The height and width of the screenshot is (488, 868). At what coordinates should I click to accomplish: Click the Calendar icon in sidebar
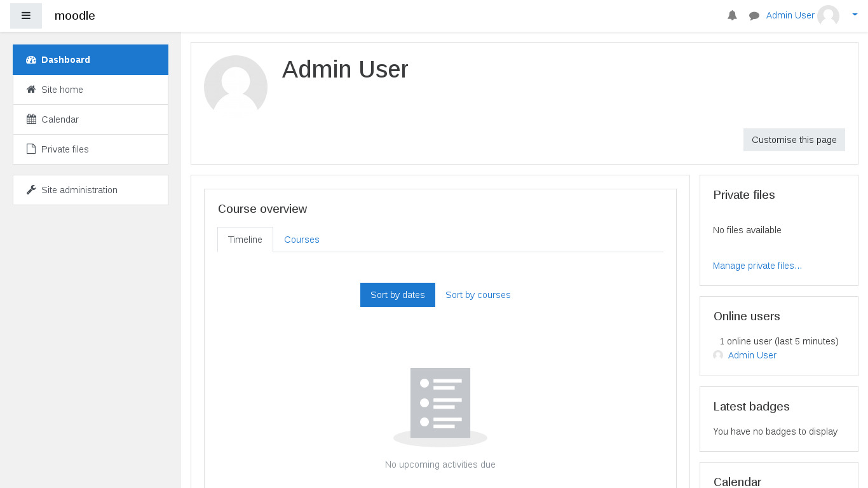point(31,119)
